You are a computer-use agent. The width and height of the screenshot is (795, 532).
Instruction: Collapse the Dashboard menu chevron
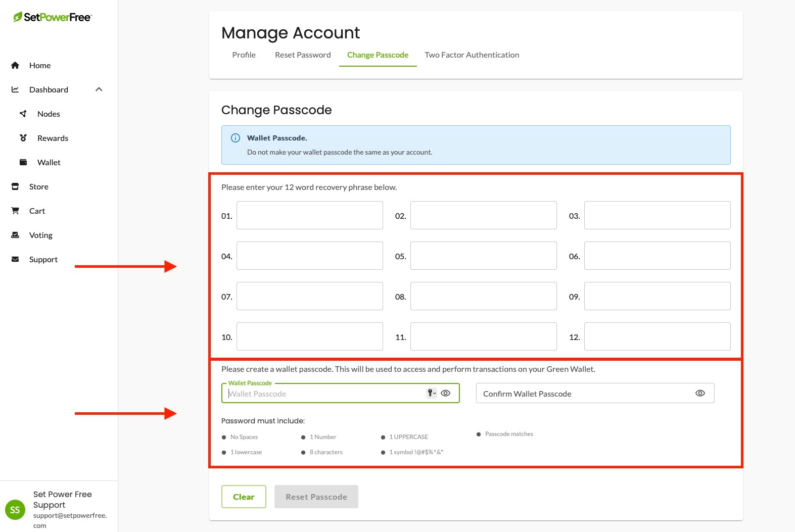(x=99, y=89)
